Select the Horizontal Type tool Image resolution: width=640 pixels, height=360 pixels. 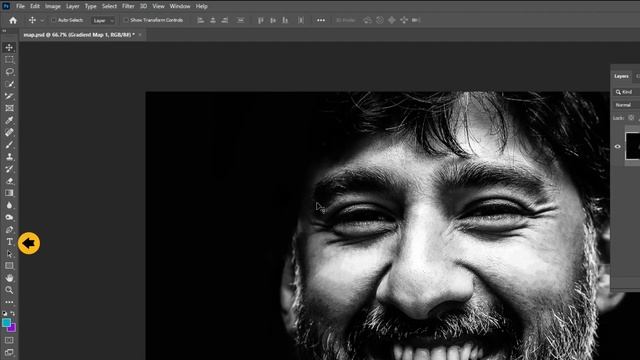pyautogui.click(x=9, y=242)
